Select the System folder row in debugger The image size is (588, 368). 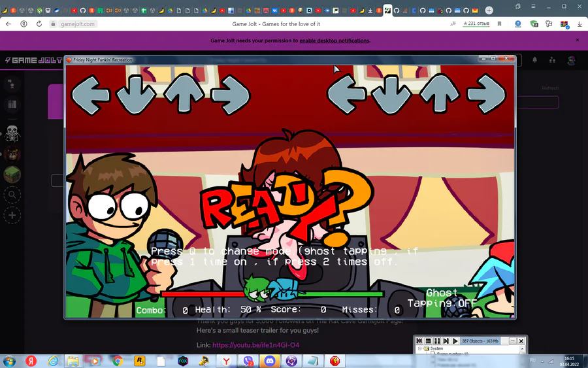(x=434, y=348)
